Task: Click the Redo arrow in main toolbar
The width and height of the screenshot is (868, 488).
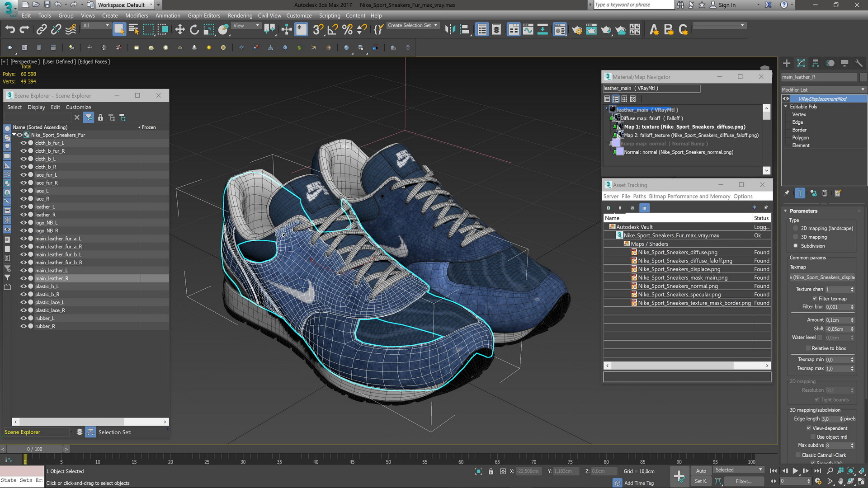Action: coord(24,30)
